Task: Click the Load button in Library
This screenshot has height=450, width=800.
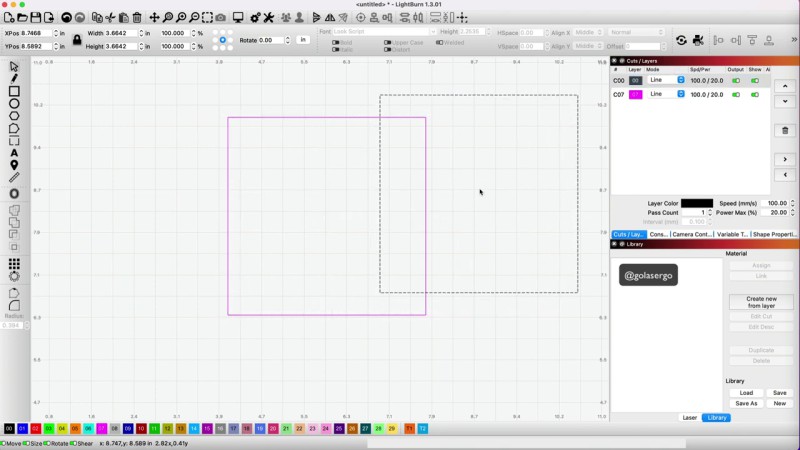Action: tap(746, 393)
